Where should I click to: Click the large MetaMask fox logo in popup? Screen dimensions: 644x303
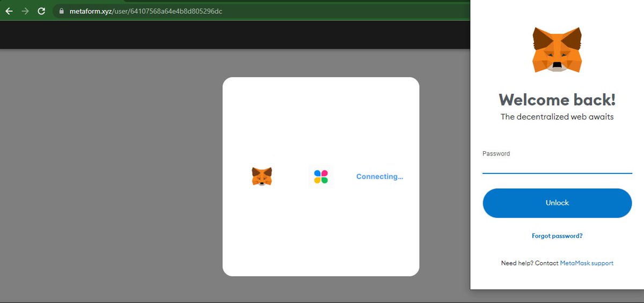[x=557, y=49]
